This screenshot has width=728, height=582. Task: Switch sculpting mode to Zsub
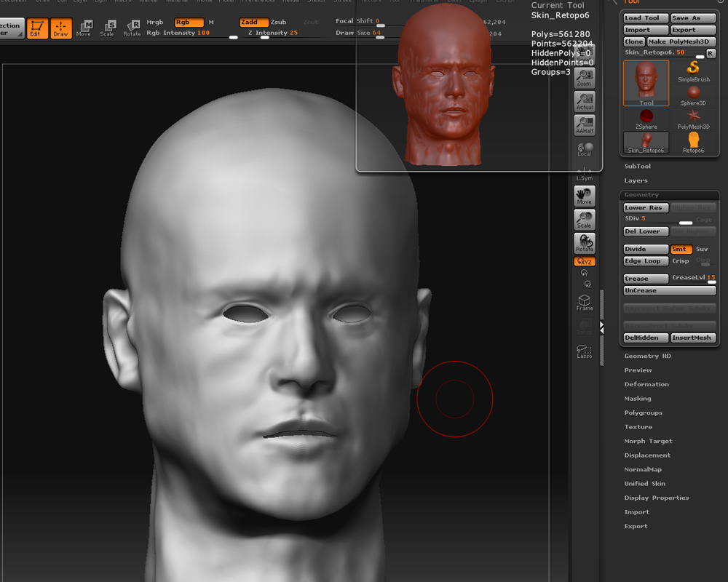pos(278,22)
